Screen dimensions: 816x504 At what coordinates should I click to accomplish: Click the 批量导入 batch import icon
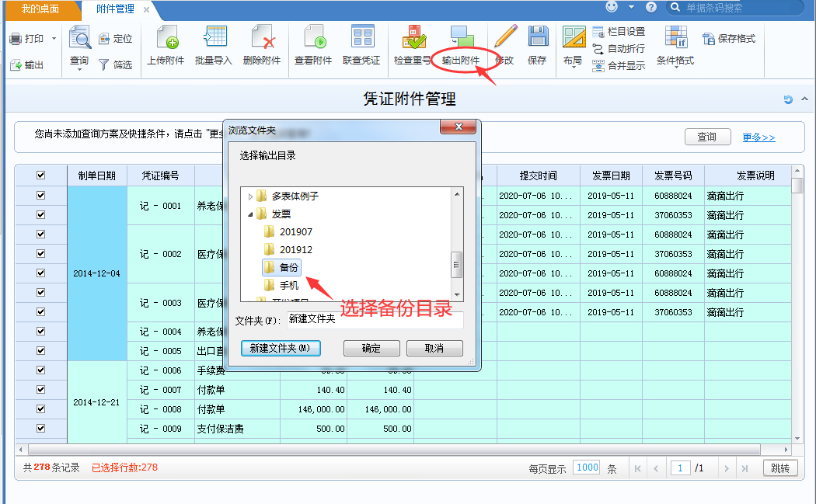tap(214, 38)
